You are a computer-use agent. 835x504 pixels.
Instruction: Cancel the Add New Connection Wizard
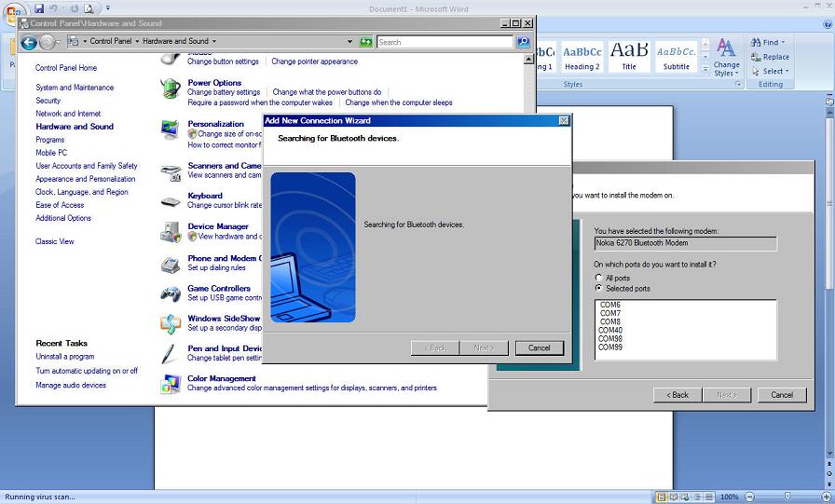[x=539, y=348]
